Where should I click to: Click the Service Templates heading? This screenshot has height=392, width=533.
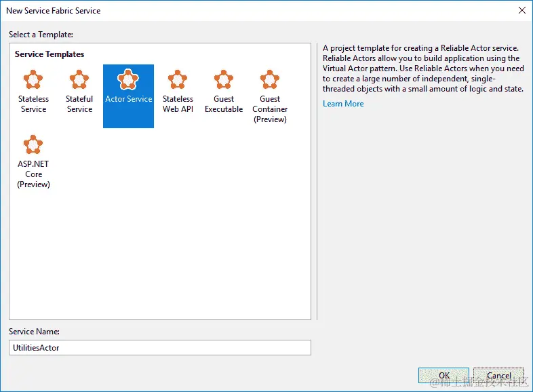pyautogui.click(x=50, y=54)
